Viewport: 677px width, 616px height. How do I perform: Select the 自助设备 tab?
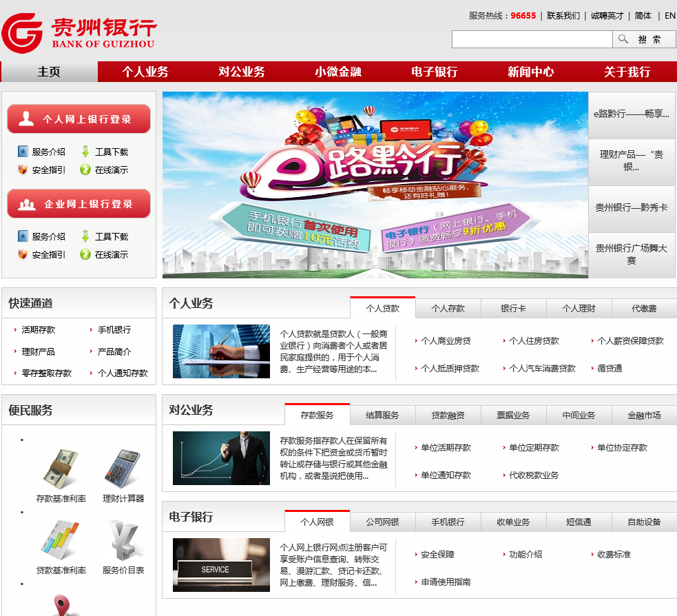(x=644, y=522)
